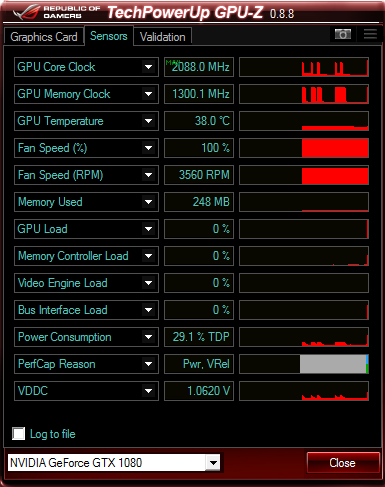This screenshot has width=385, height=487.
Task: Open the Power Consumption dropdown
Action: (148, 337)
